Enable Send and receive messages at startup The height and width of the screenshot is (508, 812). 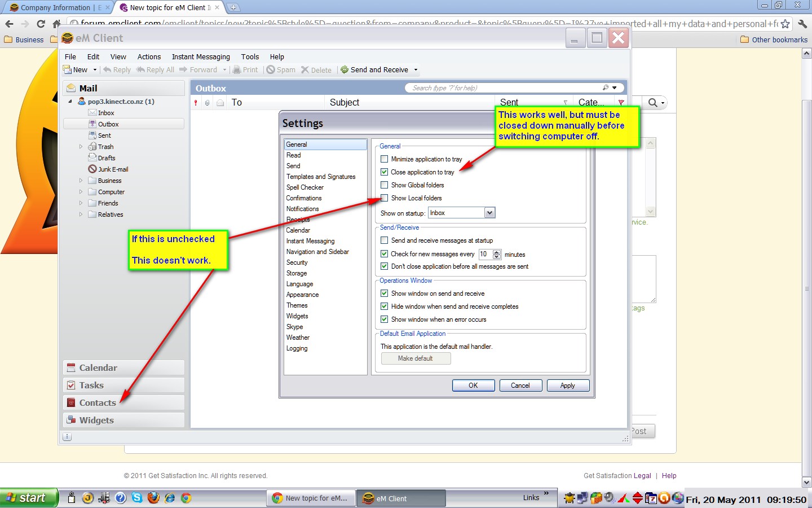[x=384, y=240]
